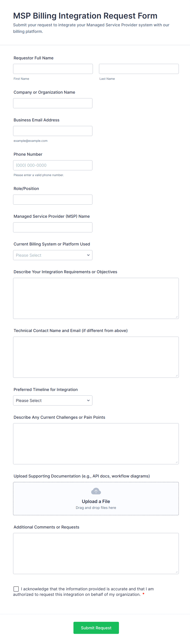190x644 pixels.
Task: Click the billing system dropdown chevron arrow
Action: click(x=88, y=255)
